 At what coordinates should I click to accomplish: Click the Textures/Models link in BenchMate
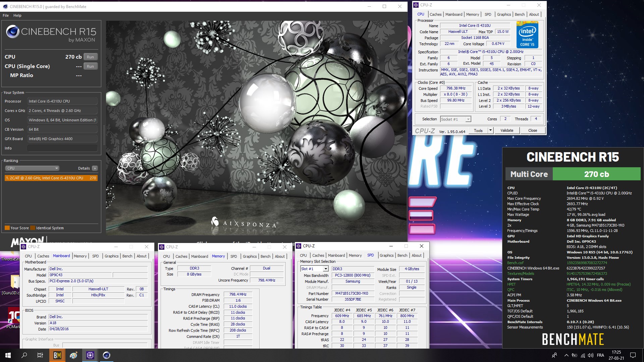click(521, 274)
